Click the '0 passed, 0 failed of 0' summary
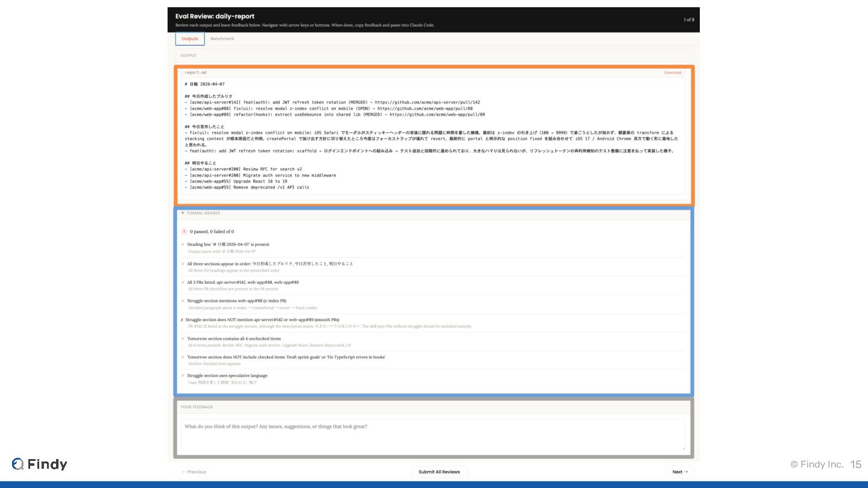868x488 pixels. [212, 231]
